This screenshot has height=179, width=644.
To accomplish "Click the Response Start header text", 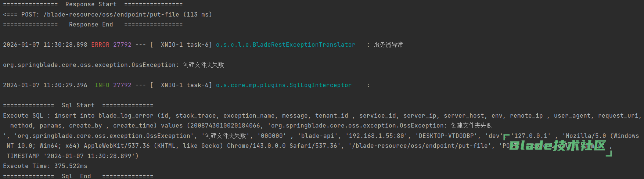I will [x=91, y=4].
